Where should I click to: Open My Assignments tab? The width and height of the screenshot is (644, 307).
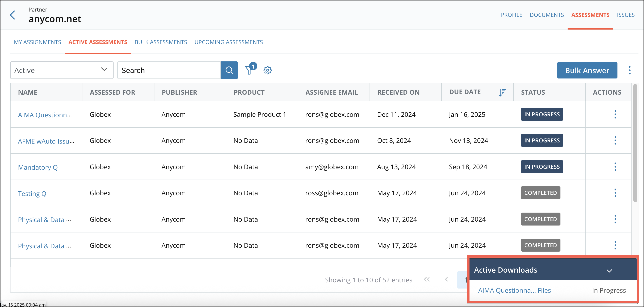coord(37,42)
